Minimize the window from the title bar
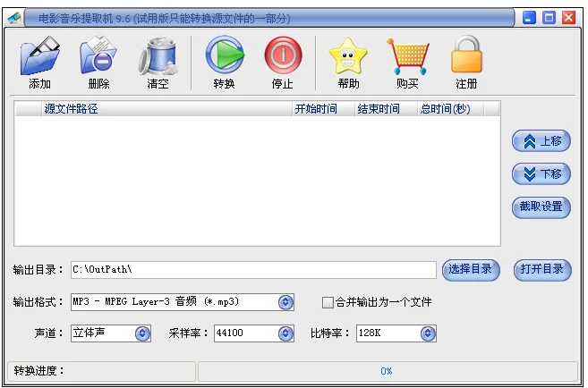588x388 pixels. pyautogui.click(x=529, y=18)
